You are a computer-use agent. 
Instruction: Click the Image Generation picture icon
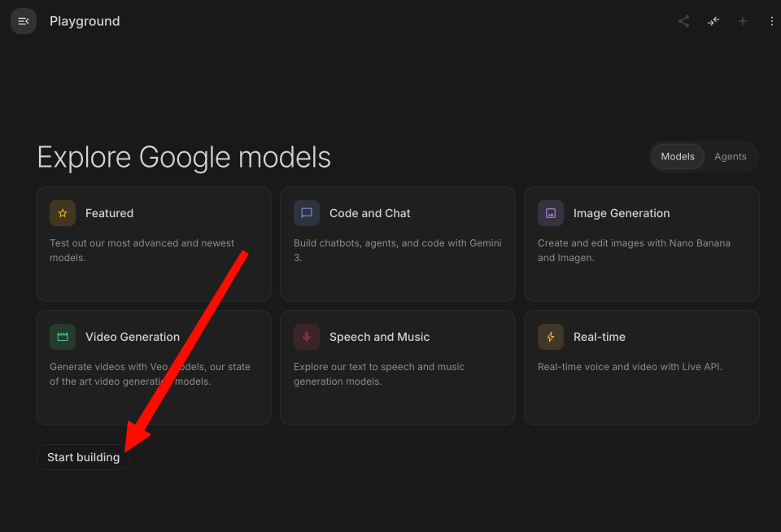pos(551,213)
